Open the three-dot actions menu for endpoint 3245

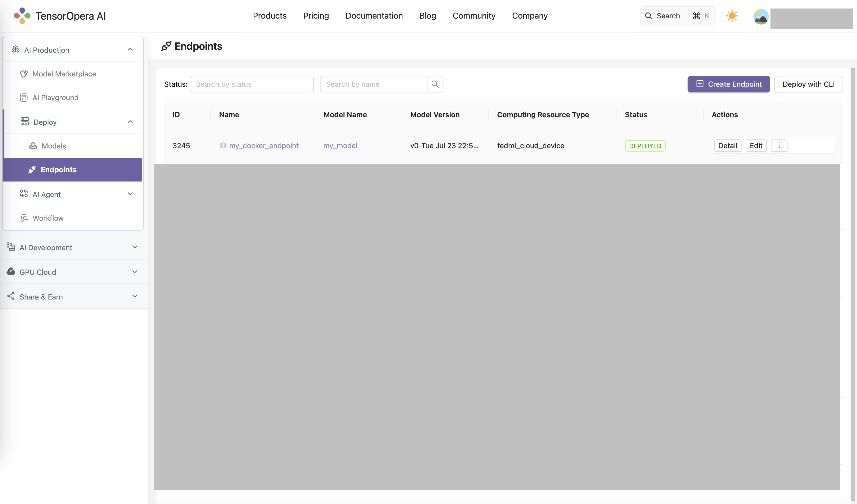[779, 145]
